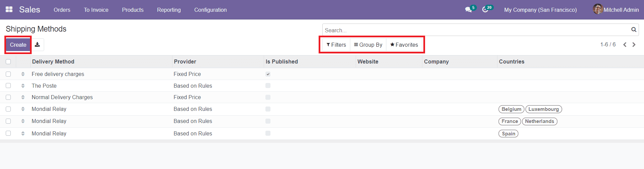Open the My Company (San Francisco) switcher
Viewport: 644px width, 169px height.
(x=540, y=10)
